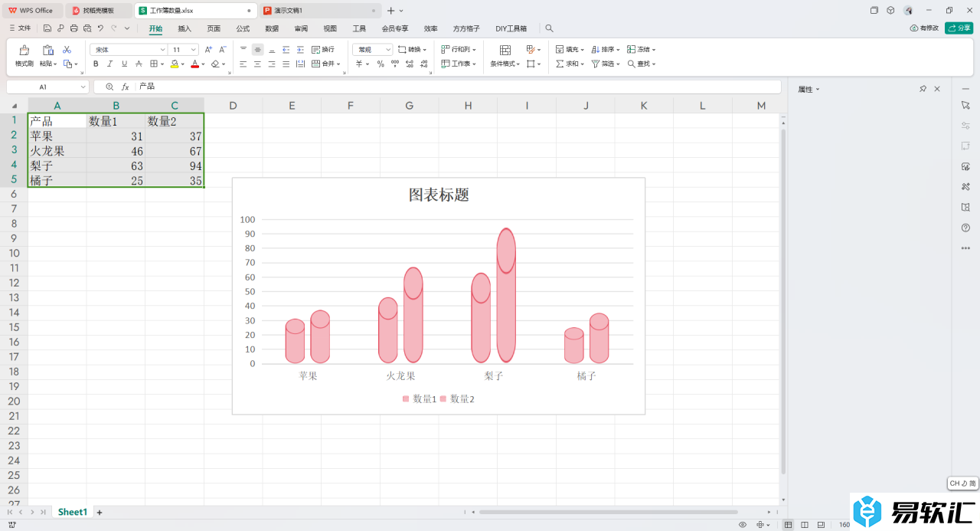The image size is (980, 531).
Task: Open the font name dropdown showing 宋体
Action: (x=128, y=49)
